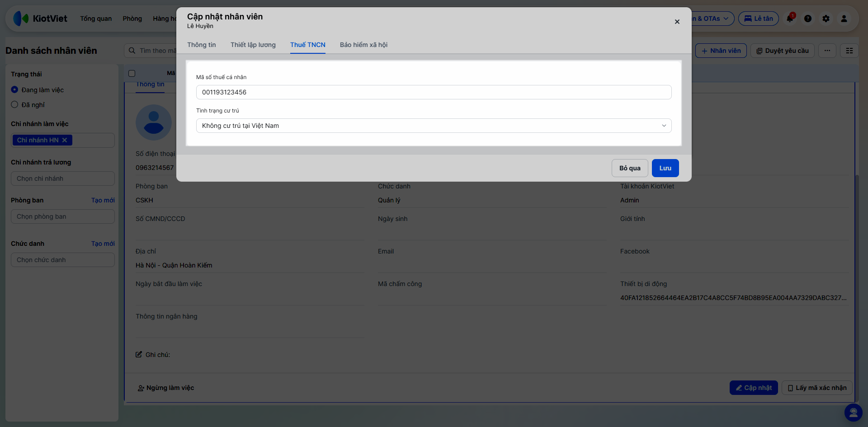Open the Chọn phòng ban dropdown
The image size is (868, 427).
pos(63,216)
